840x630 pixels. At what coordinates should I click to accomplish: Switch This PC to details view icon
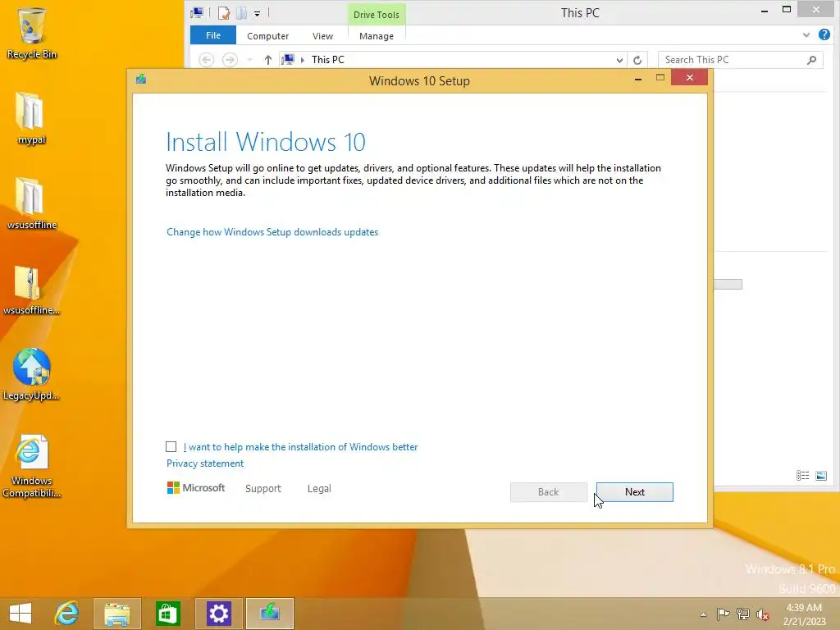802,475
